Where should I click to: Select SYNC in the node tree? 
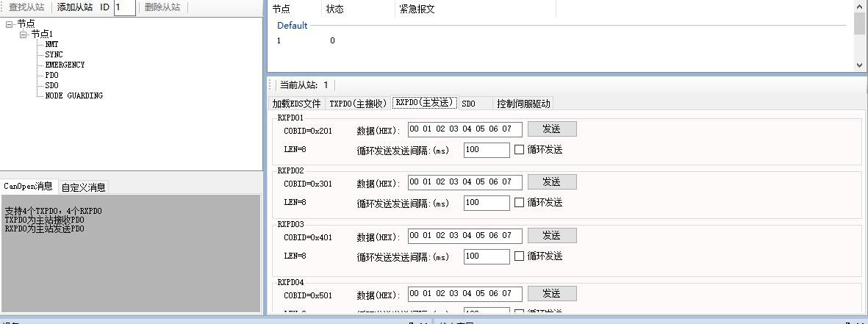(x=54, y=54)
